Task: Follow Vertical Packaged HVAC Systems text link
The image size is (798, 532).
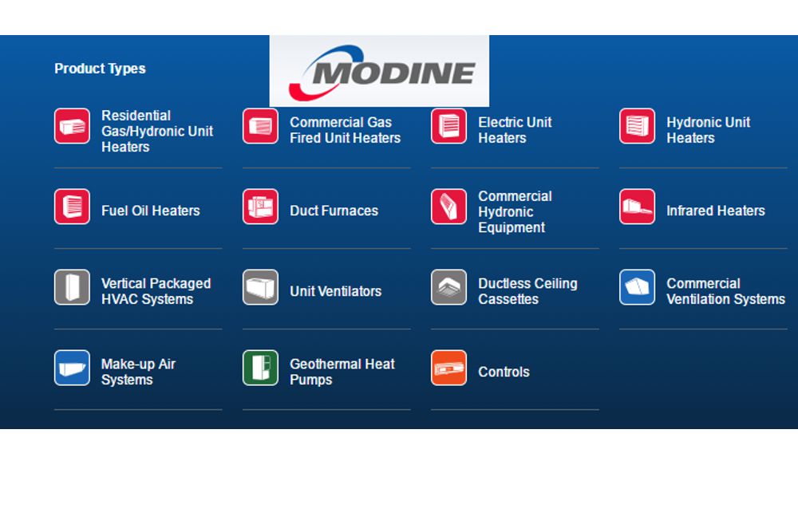Action: [156, 291]
